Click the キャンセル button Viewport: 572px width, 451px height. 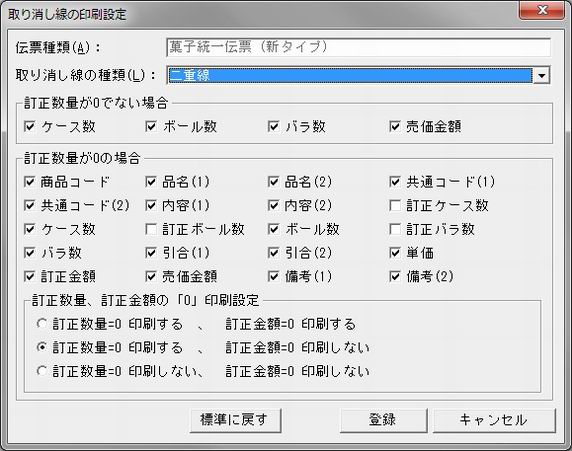pos(494,420)
